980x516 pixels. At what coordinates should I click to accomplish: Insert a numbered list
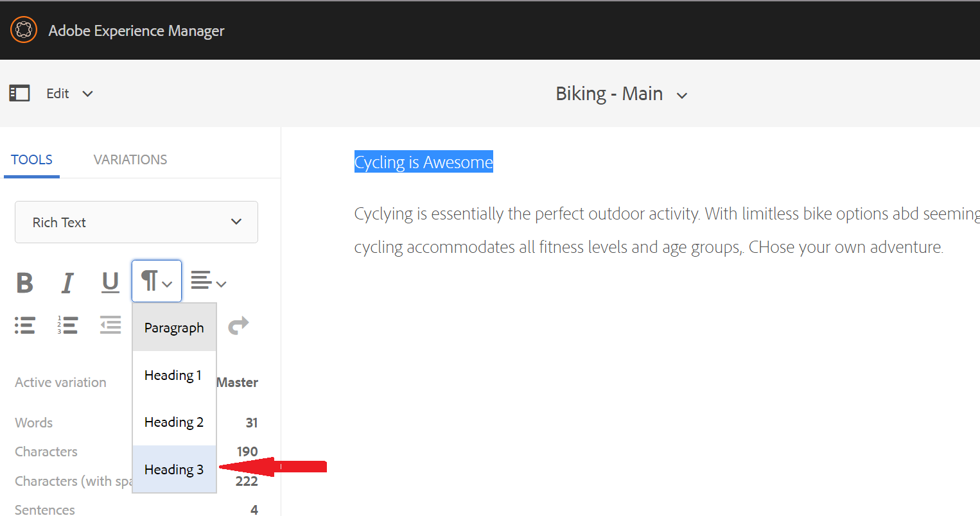coord(67,325)
